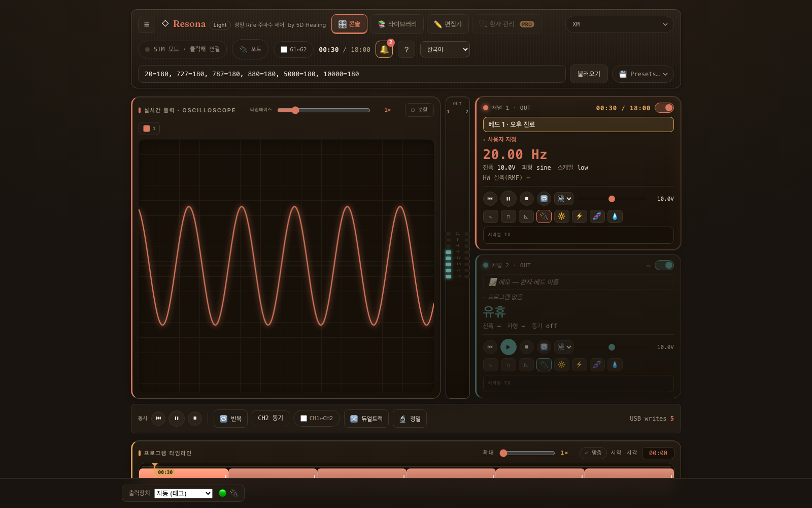Click SIM 모드 클릭해 연결 button

click(183, 49)
